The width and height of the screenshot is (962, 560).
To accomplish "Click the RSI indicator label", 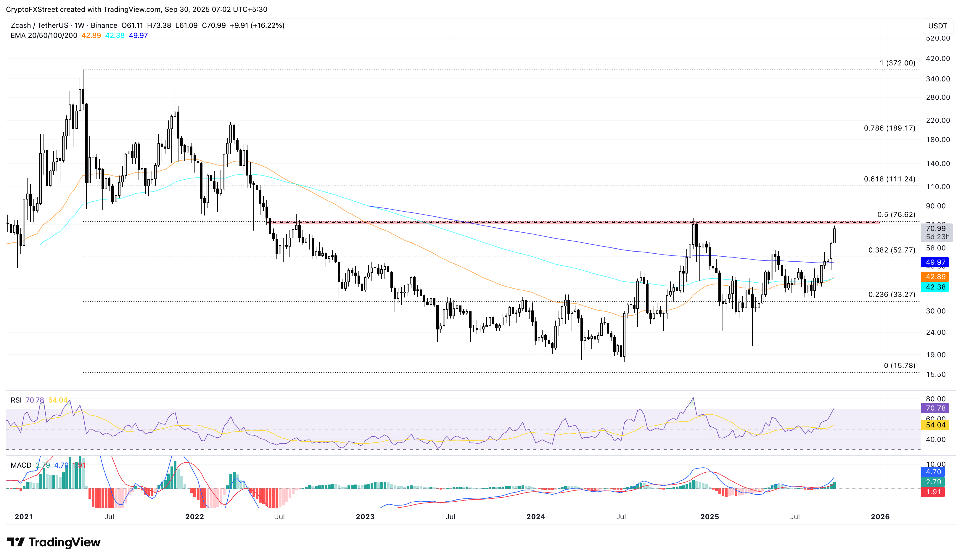I will 16,400.
